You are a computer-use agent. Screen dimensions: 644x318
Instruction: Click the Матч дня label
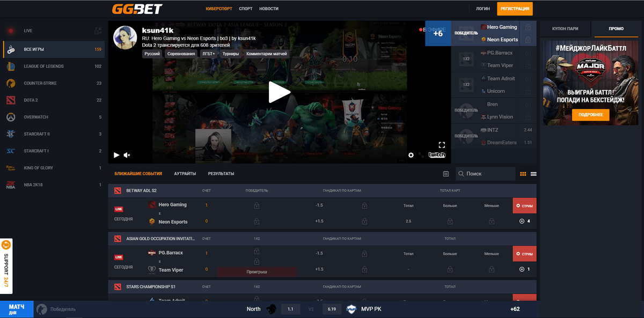16,309
